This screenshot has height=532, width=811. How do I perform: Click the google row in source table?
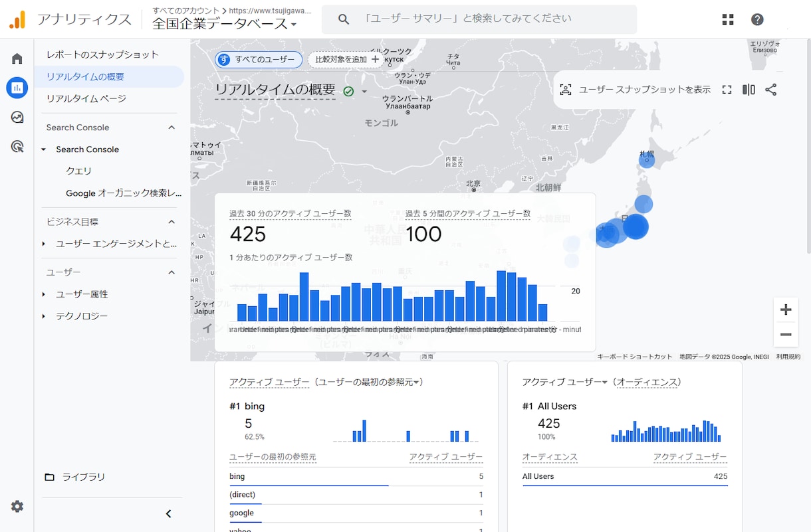point(356,513)
